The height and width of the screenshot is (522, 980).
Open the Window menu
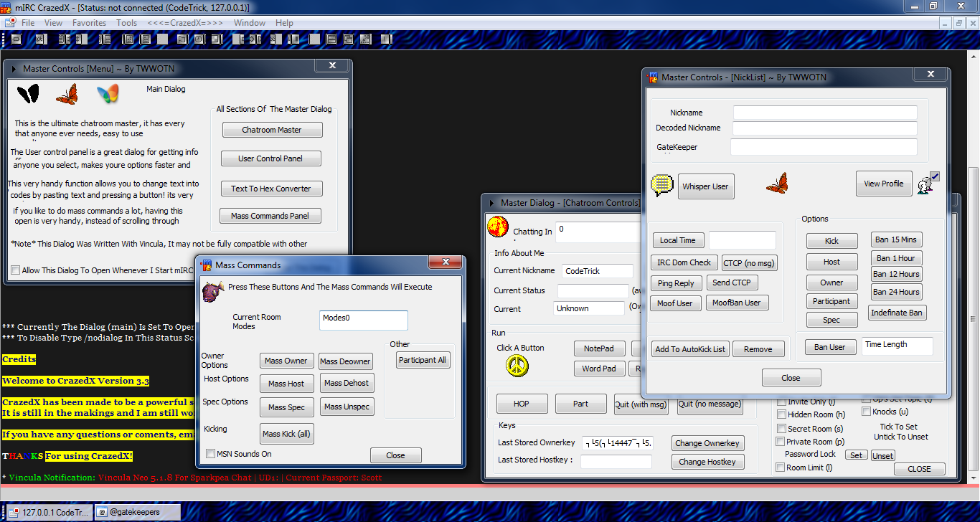(250, 23)
